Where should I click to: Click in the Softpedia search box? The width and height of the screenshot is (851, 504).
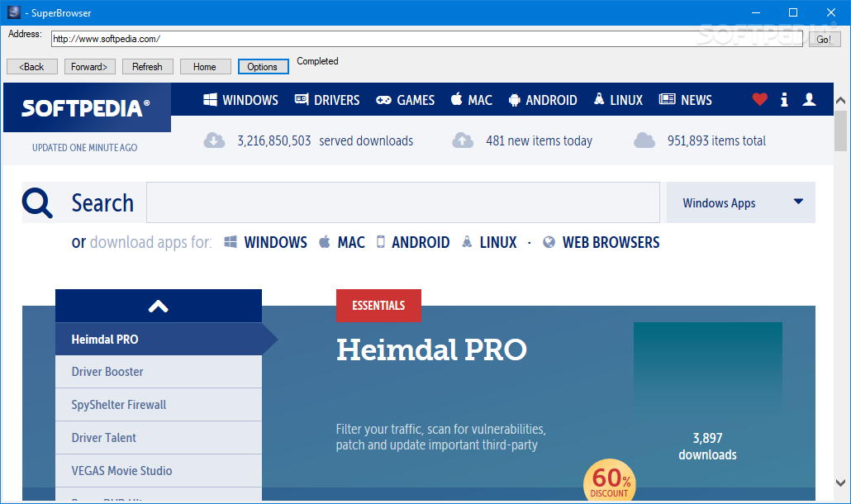403,202
